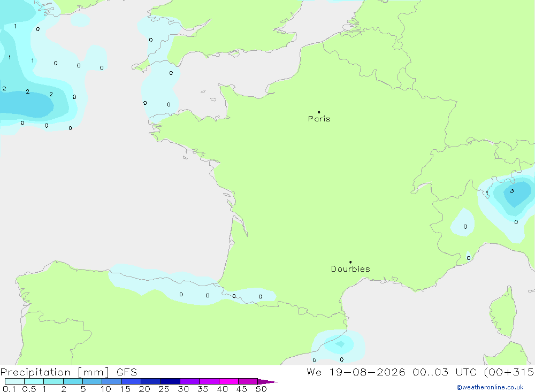Pick the 25–30 mm legend color swatch
Screen dimensions: 535x392
click(170, 381)
